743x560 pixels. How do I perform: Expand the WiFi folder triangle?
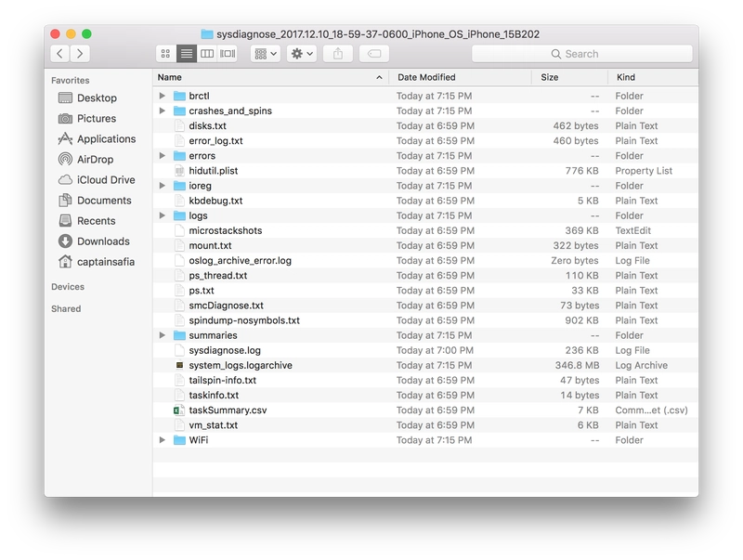coord(163,440)
